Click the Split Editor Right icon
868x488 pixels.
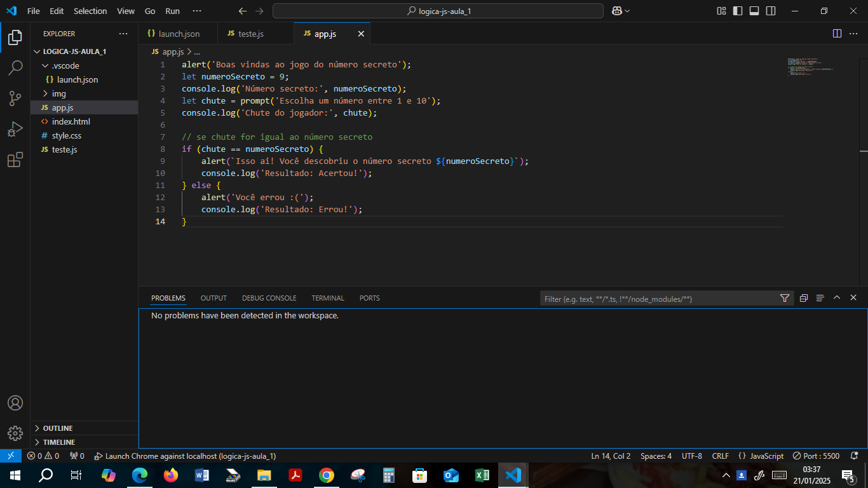837,34
